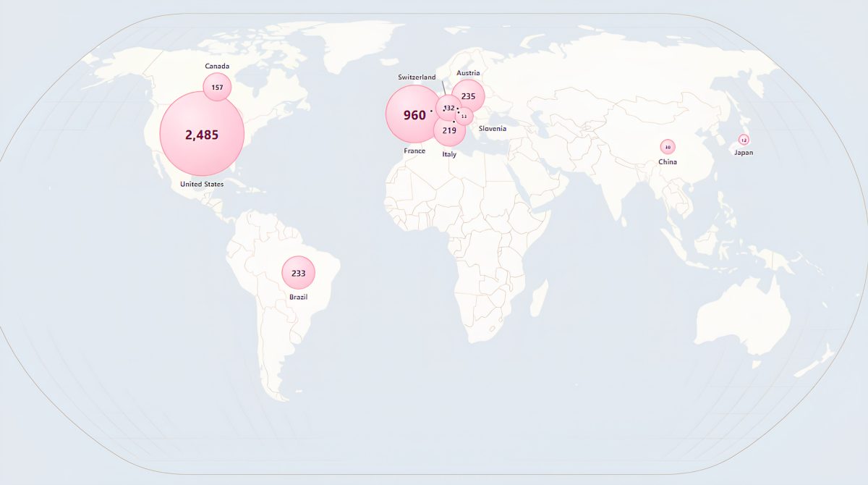868x485 pixels.
Task: Select the "Canada" country label
Action: pos(217,66)
